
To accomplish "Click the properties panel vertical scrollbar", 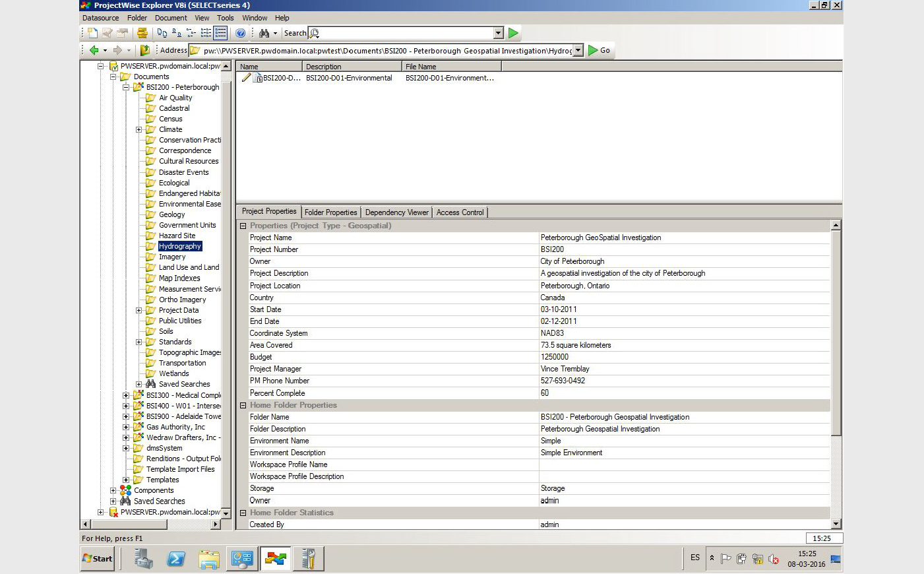I will pos(836,333).
